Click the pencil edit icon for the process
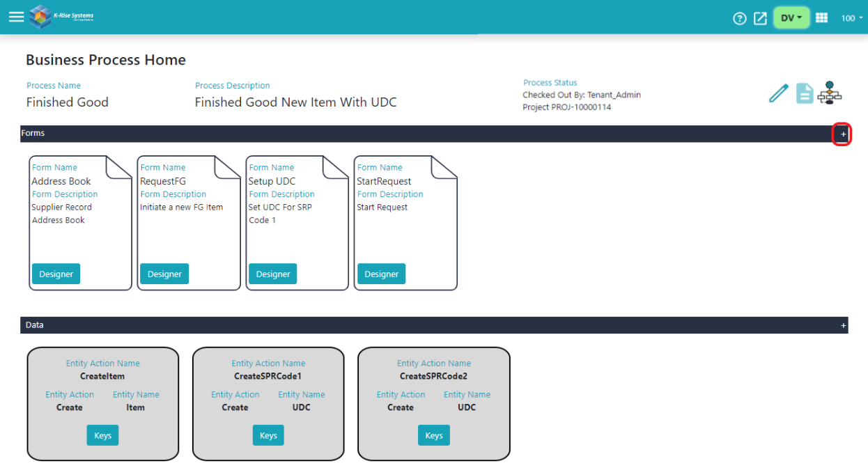 coord(778,93)
